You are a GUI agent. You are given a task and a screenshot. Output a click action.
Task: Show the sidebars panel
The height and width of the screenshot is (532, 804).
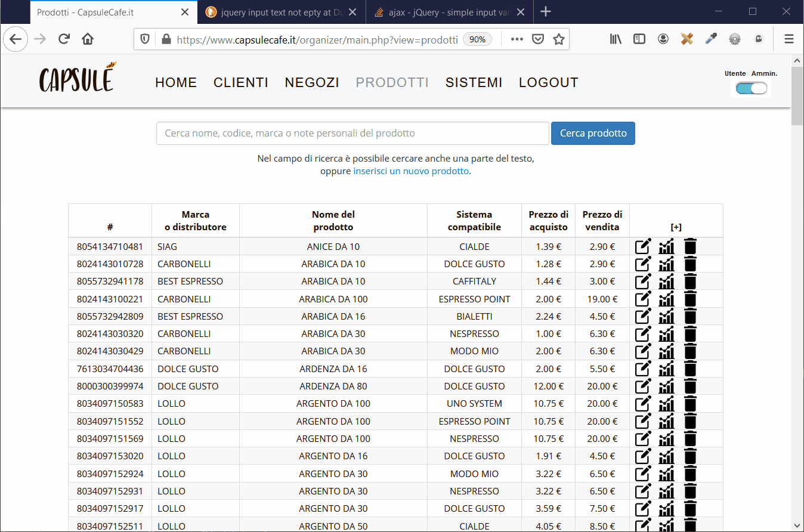click(639, 39)
